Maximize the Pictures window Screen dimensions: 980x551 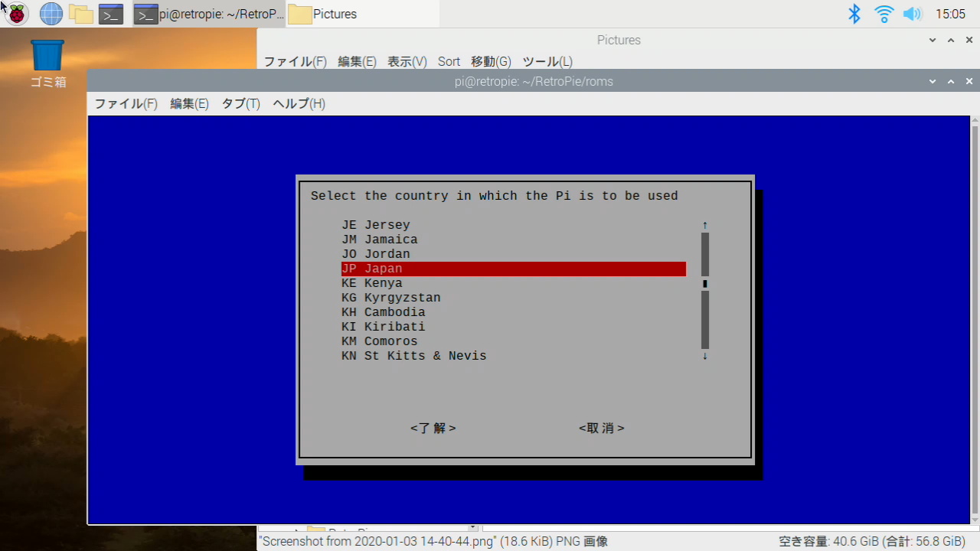coord(951,40)
